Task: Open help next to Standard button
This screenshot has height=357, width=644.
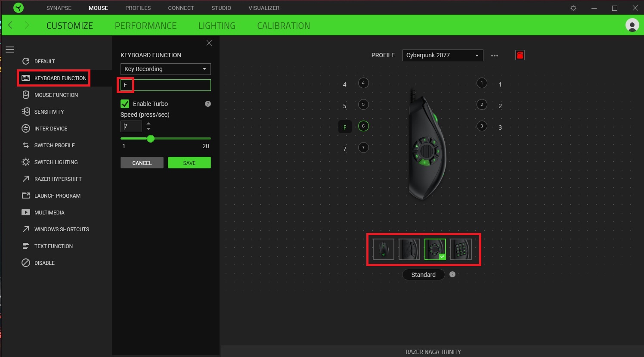Action: click(x=452, y=274)
